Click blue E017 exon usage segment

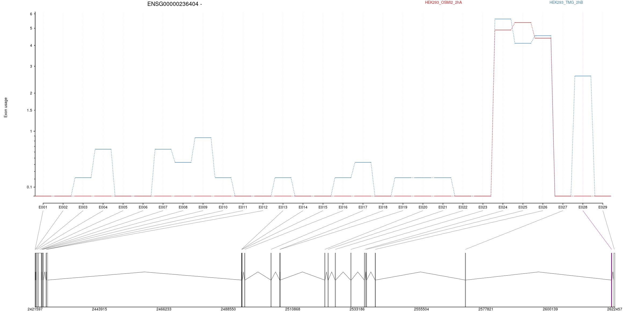point(363,162)
